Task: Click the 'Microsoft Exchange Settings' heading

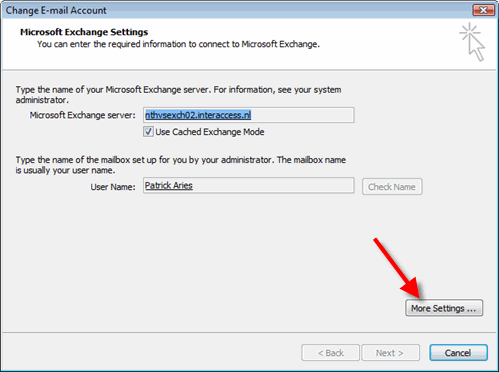Action: (x=84, y=32)
